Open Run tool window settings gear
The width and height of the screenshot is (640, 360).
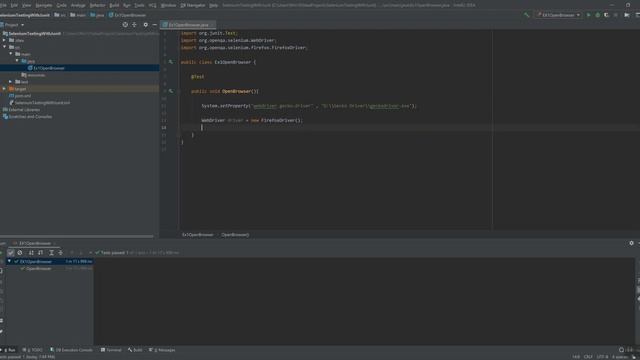[x=631, y=243]
